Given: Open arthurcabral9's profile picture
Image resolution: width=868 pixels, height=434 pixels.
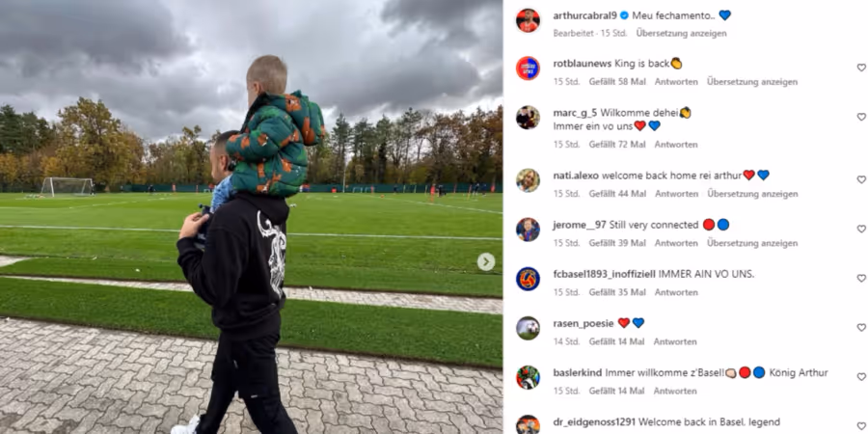Looking at the screenshot, I should (x=528, y=20).
